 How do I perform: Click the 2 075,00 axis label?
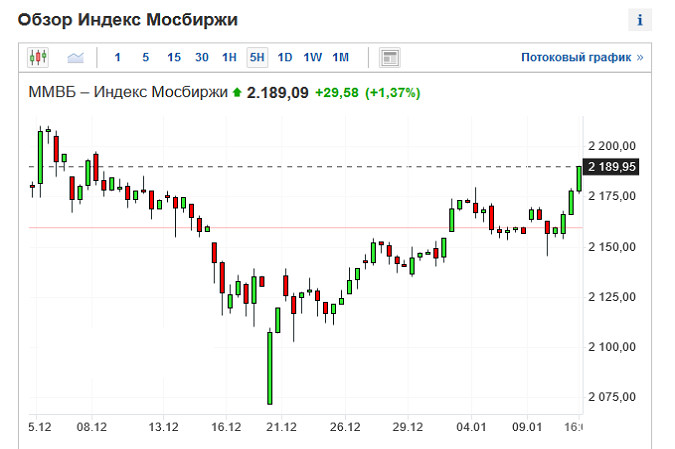(x=612, y=397)
